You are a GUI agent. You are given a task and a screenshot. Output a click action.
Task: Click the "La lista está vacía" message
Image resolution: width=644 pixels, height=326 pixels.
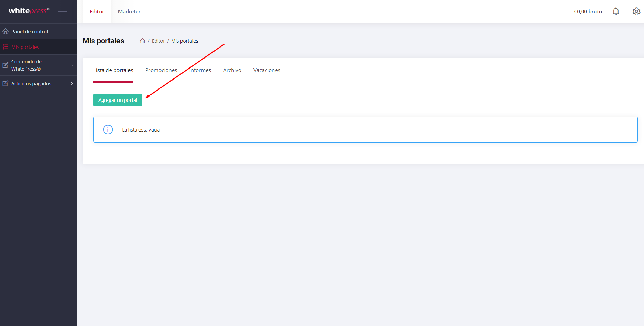(x=141, y=130)
